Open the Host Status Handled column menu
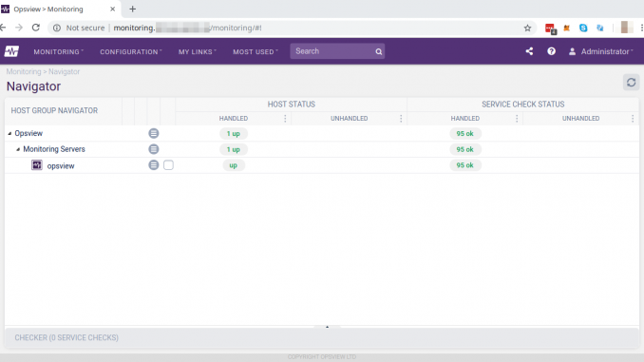 pos(285,119)
